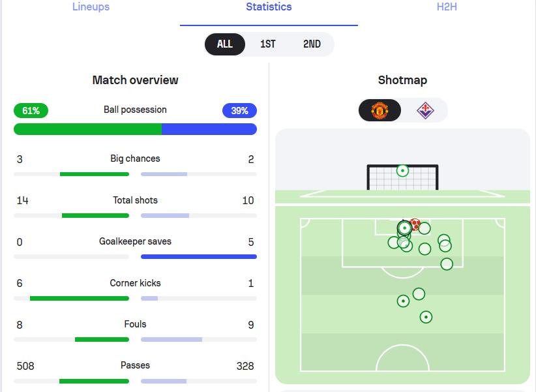Click the red goal ball marker

(415, 225)
